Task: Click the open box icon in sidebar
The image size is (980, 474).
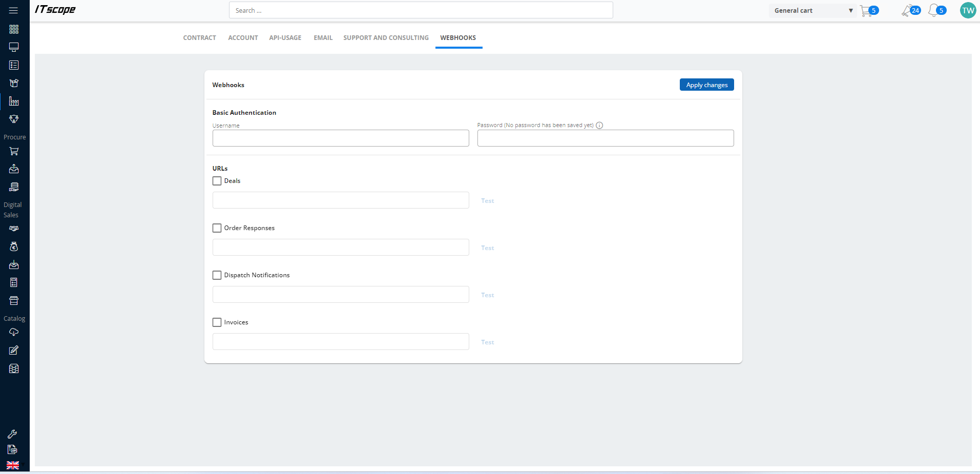Action: pyautogui.click(x=14, y=83)
